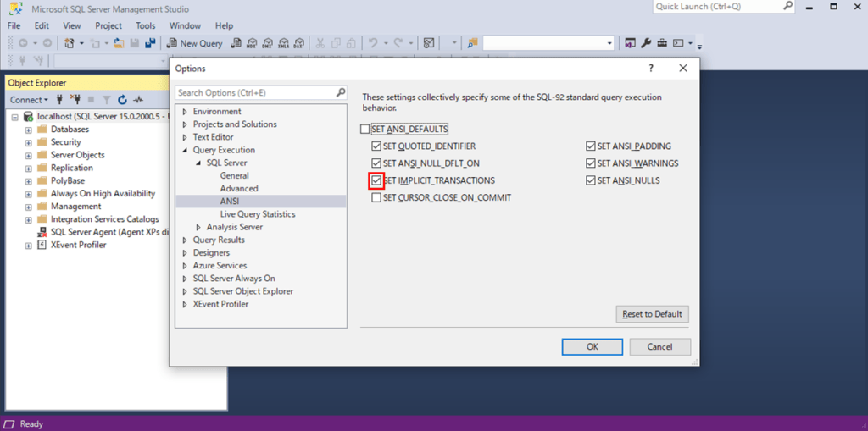Click Object Explorer's Activity Monitor pulse icon
Image resolution: width=868 pixels, height=431 pixels.
click(x=138, y=100)
